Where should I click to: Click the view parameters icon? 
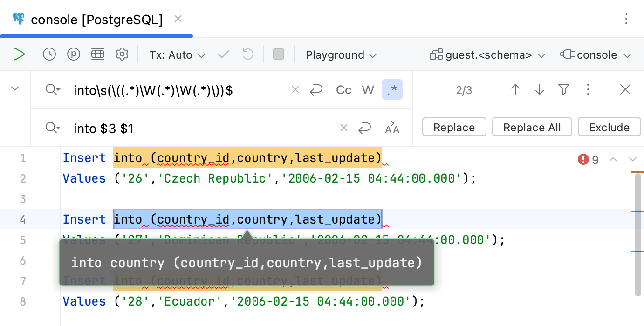coord(74,54)
